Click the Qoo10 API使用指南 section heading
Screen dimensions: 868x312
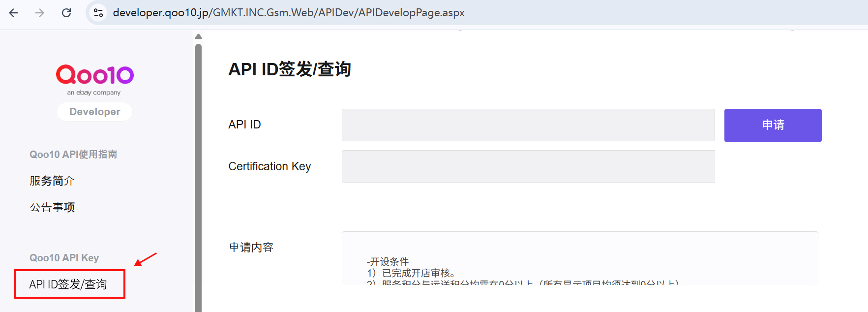pos(73,155)
